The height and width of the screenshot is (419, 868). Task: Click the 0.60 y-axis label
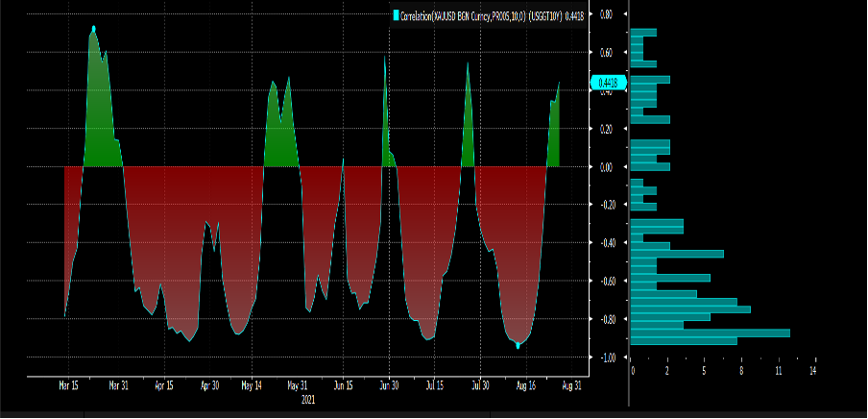605,52
